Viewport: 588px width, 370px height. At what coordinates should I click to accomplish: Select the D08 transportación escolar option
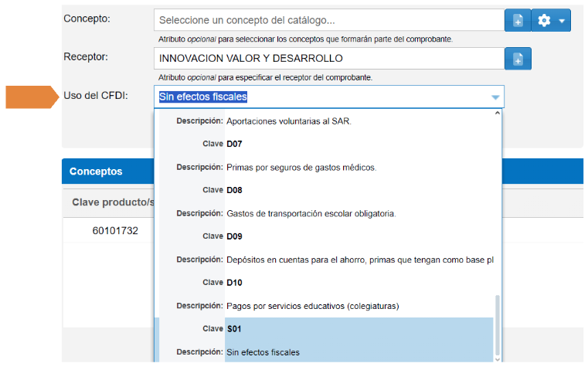309,202
